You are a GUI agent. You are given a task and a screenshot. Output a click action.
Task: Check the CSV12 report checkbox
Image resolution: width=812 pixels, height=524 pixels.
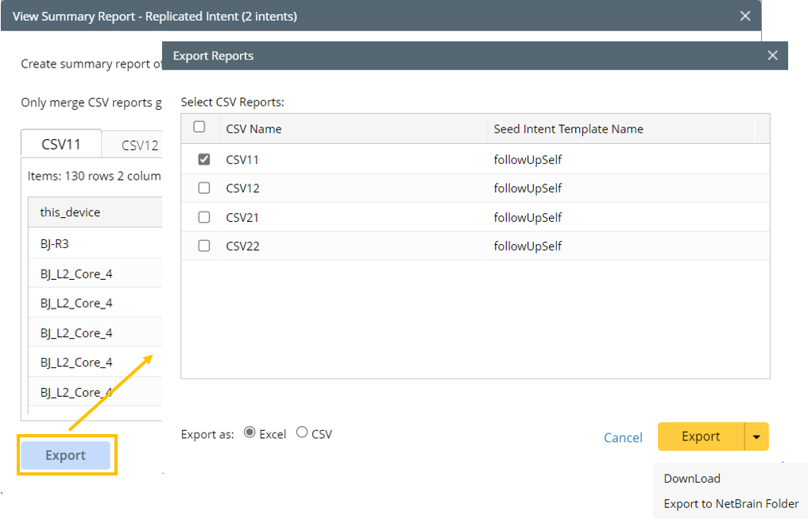point(204,188)
